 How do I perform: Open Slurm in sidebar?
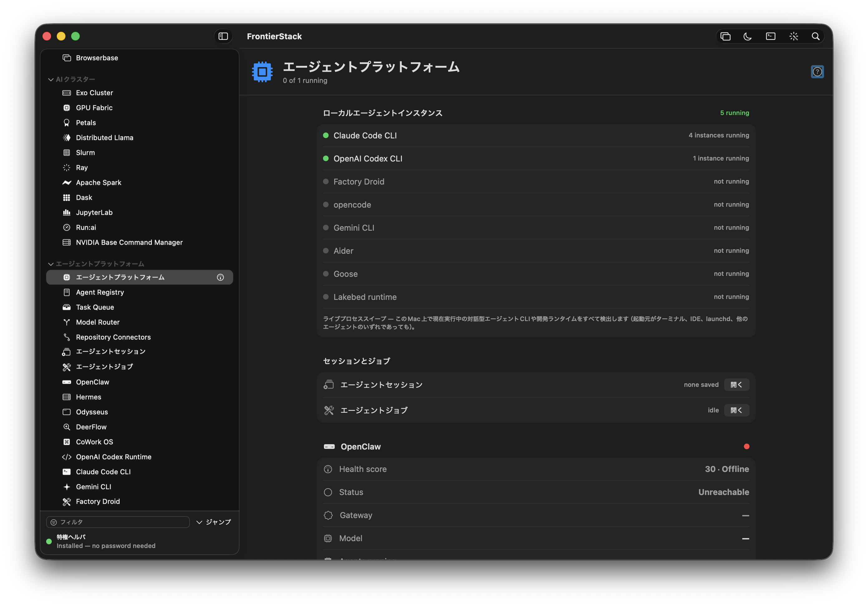(x=139, y=153)
